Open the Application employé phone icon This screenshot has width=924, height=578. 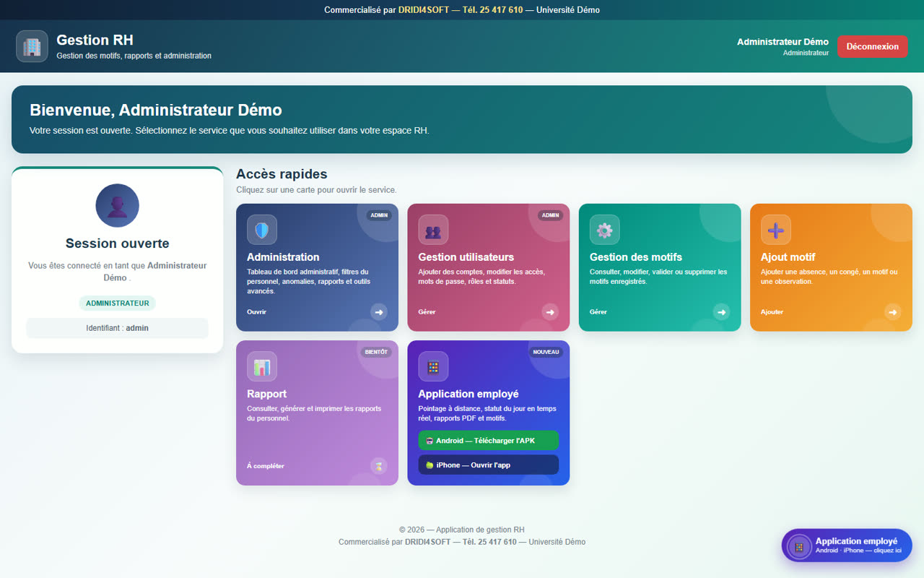point(433,366)
